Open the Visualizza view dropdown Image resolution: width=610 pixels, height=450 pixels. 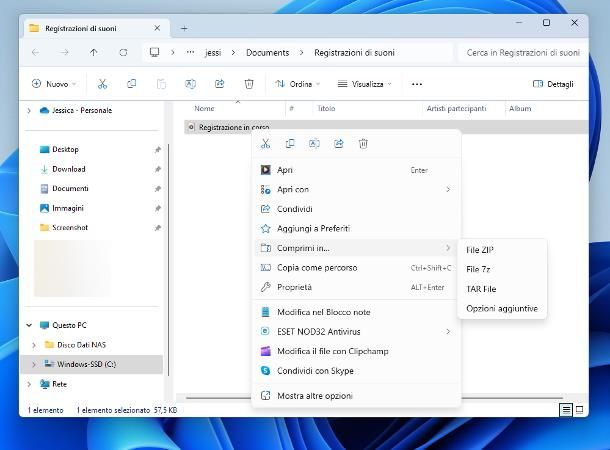point(364,84)
